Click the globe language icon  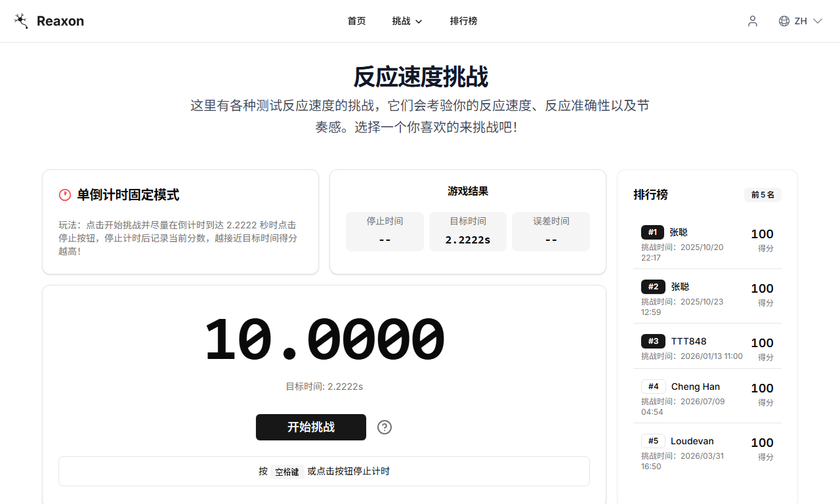click(784, 21)
